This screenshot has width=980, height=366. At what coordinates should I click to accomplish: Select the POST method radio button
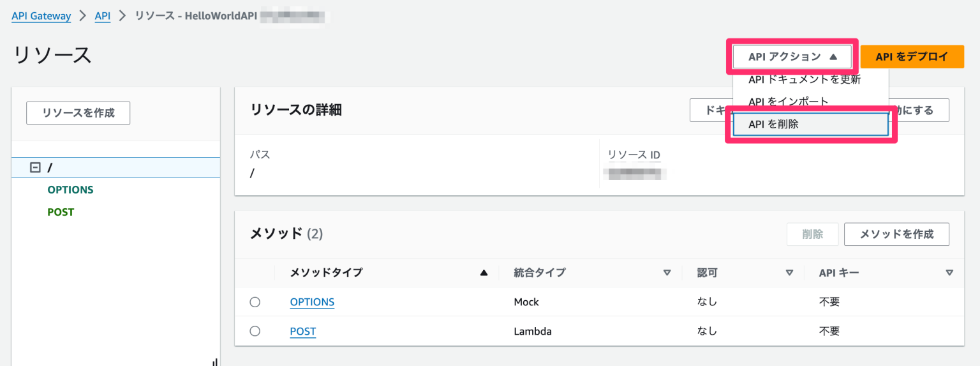pyautogui.click(x=255, y=332)
